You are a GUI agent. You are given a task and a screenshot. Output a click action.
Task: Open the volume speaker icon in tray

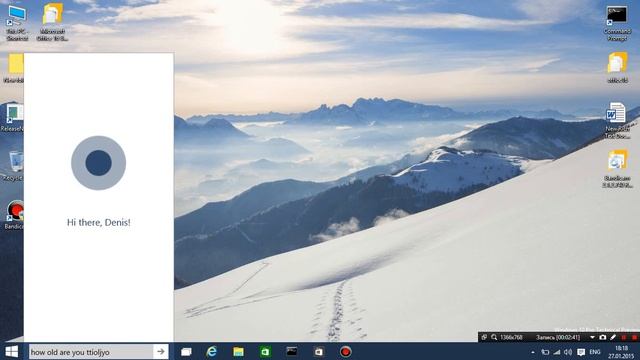click(568, 352)
